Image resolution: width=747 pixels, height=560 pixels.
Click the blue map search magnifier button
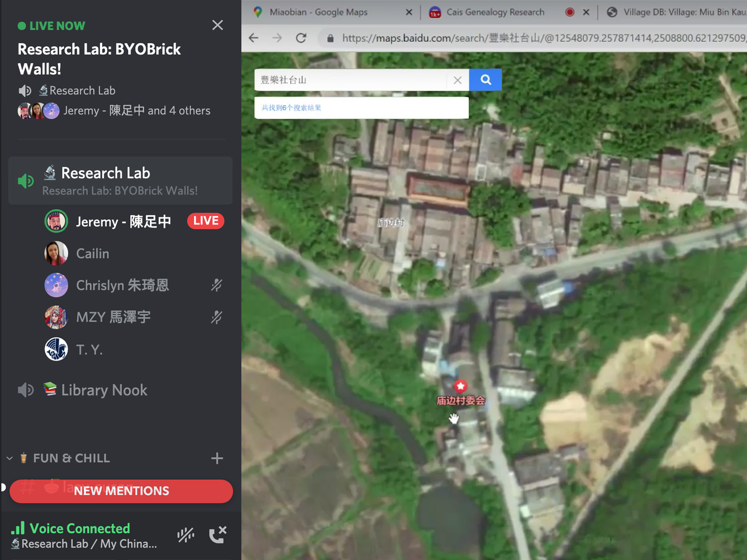[x=485, y=80]
